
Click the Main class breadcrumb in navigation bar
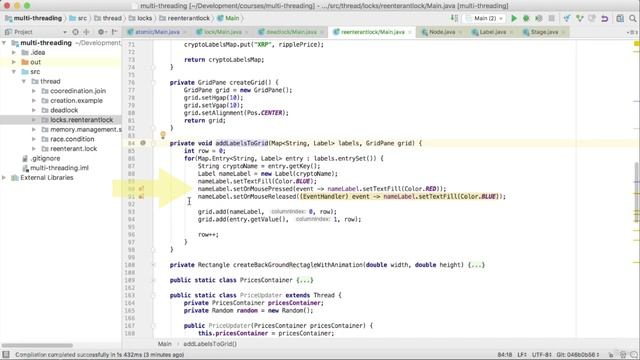point(228,18)
